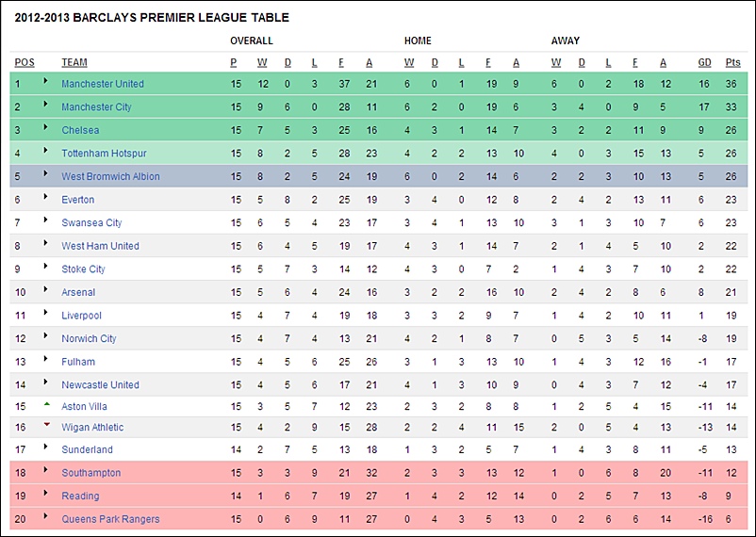Open the Reading team link
Viewport: 756px width, 537px height.
80,496
